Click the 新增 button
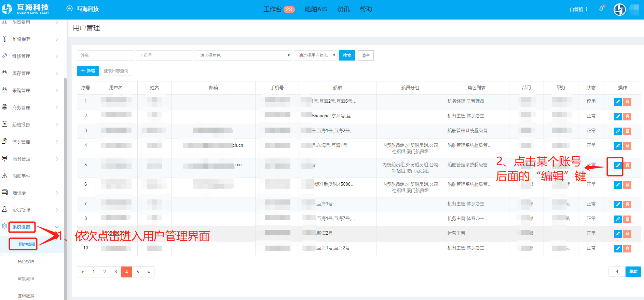The width and height of the screenshot is (644, 300). coord(88,71)
